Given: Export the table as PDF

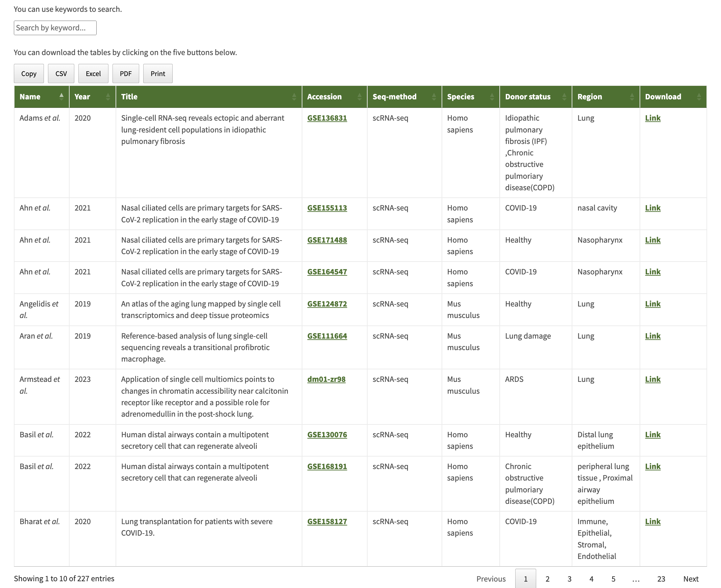Looking at the screenshot, I should point(126,74).
